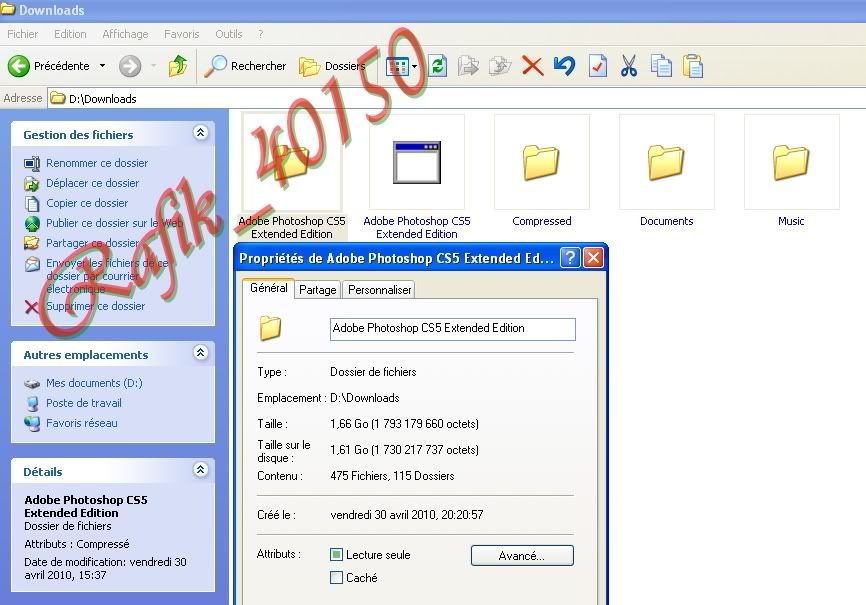Click the blue undo arrow icon
The height and width of the screenshot is (605, 866).
[x=564, y=66]
